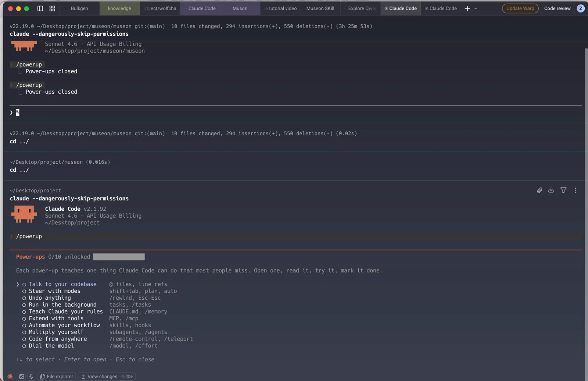Click the '~/Desktop/project/museon (0.016s)' prompt line
Image resolution: width=588 pixels, height=381 pixels.
[x=60, y=162]
